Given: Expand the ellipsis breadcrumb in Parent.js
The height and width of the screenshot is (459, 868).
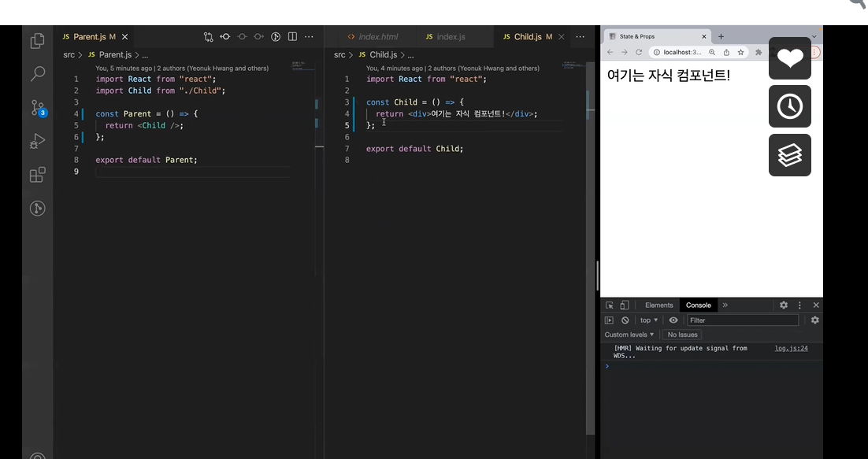Looking at the screenshot, I should (x=145, y=55).
